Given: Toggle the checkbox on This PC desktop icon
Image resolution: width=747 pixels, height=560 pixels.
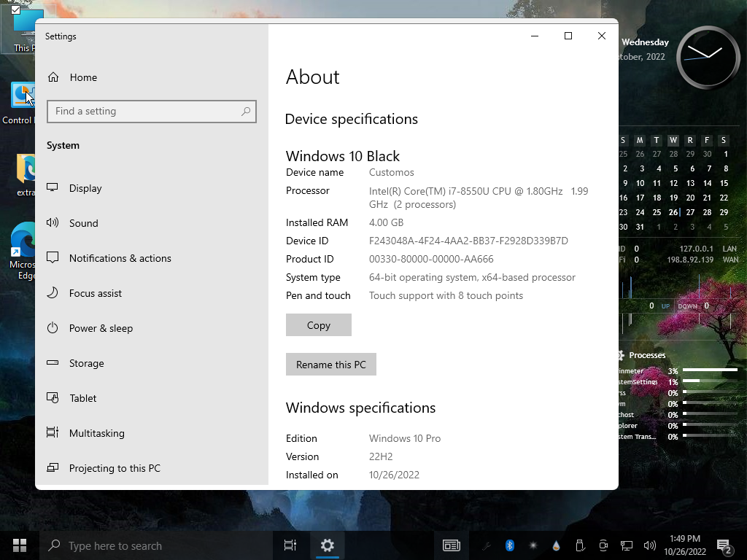Looking at the screenshot, I should click(16, 9).
